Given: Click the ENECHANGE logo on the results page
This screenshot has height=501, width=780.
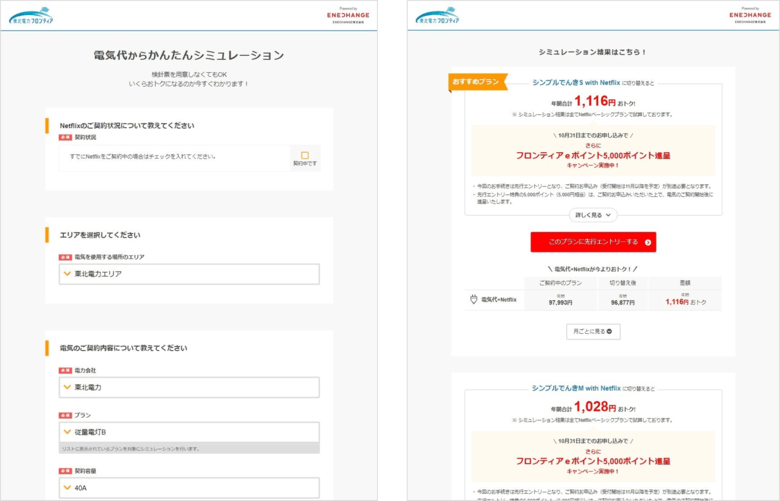Looking at the screenshot, I should (x=750, y=15).
